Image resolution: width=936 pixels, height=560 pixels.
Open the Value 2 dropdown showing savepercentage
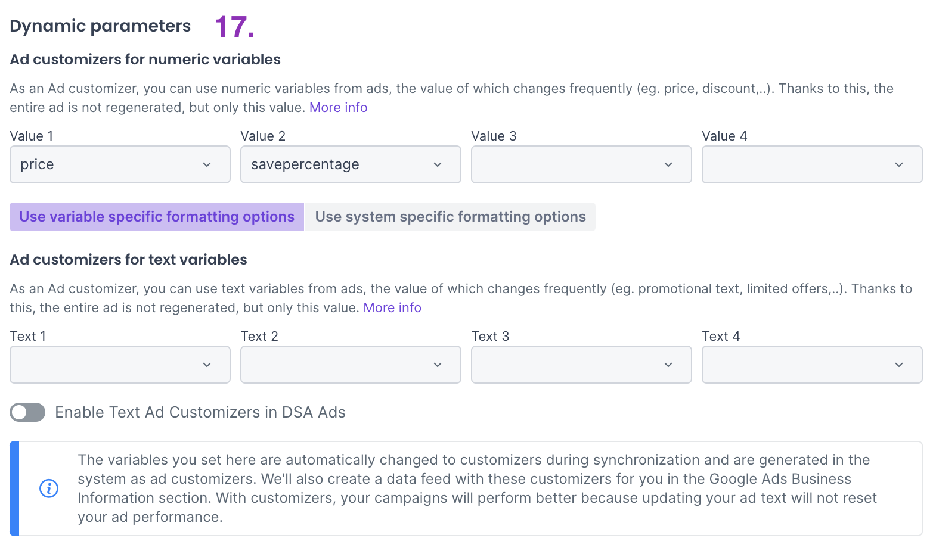pyautogui.click(x=351, y=164)
